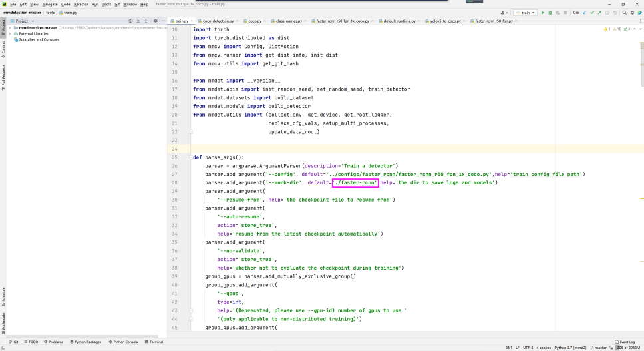644x351 pixels.
Task: Open the TODO tool window
Action: pos(31,342)
